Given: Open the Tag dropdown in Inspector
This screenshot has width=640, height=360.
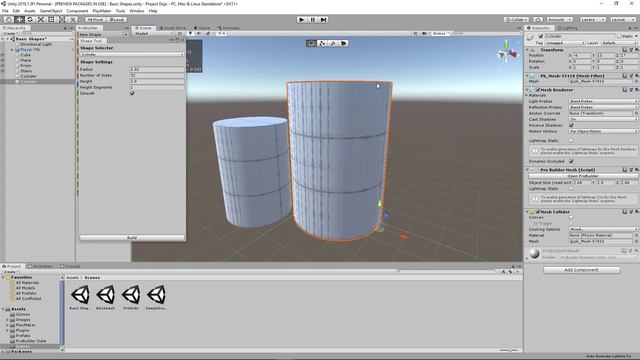Looking at the screenshot, I should [x=565, y=43].
